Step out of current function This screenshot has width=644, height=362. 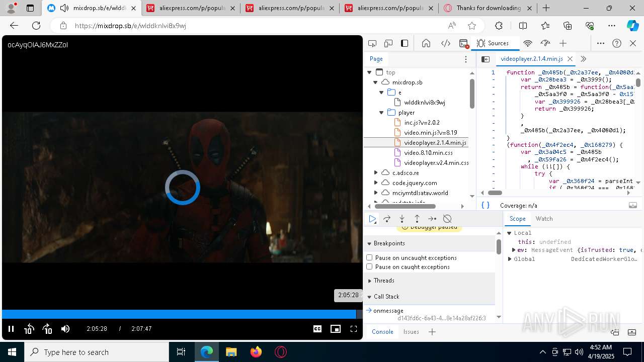point(417,219)
